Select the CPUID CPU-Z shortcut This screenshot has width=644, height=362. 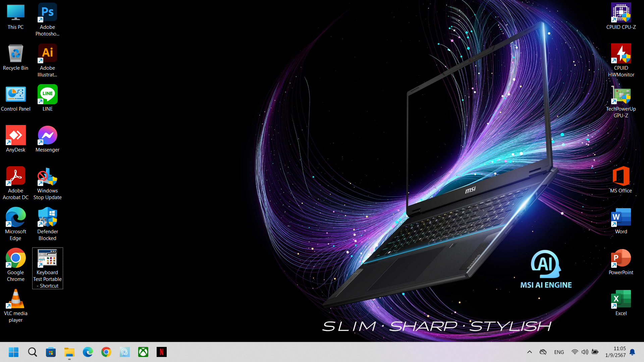(x=621, y=17)
